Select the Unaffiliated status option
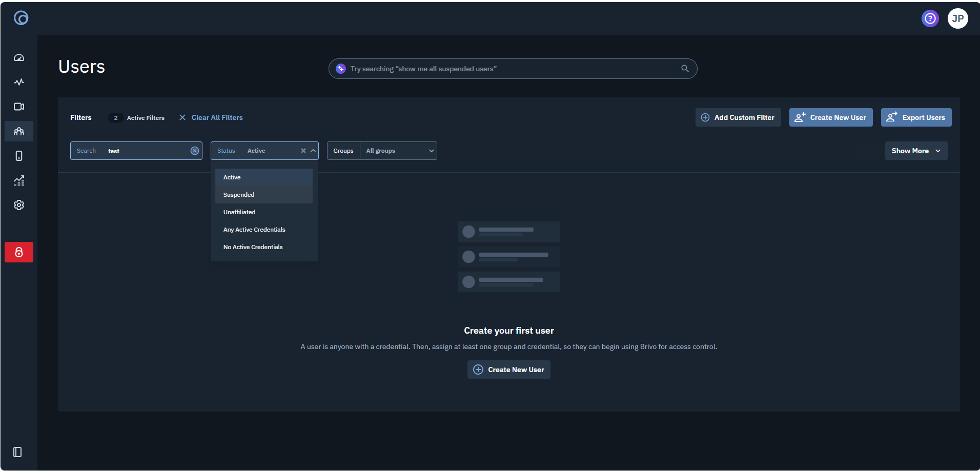The image size is (980, 471). [x=264, y=212]
